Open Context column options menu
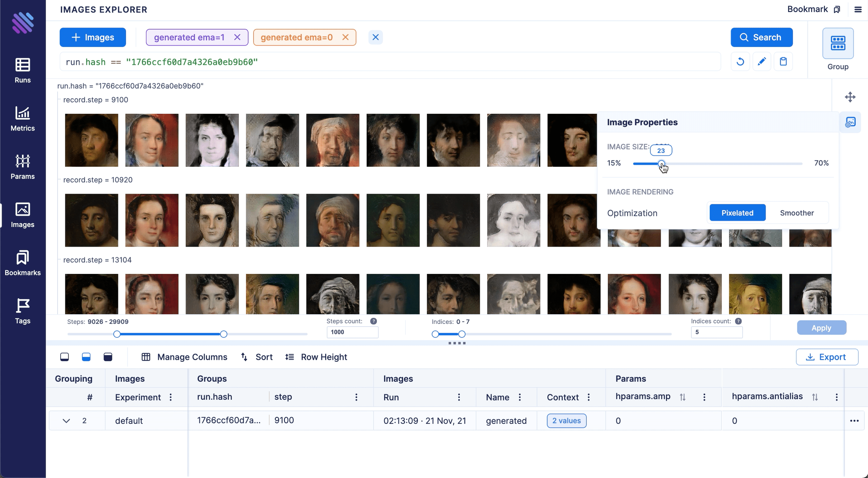 tap(589, 397)
